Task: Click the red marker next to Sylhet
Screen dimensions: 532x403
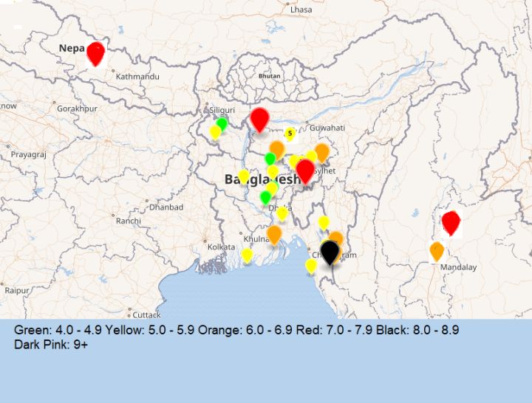Action: 305,171
